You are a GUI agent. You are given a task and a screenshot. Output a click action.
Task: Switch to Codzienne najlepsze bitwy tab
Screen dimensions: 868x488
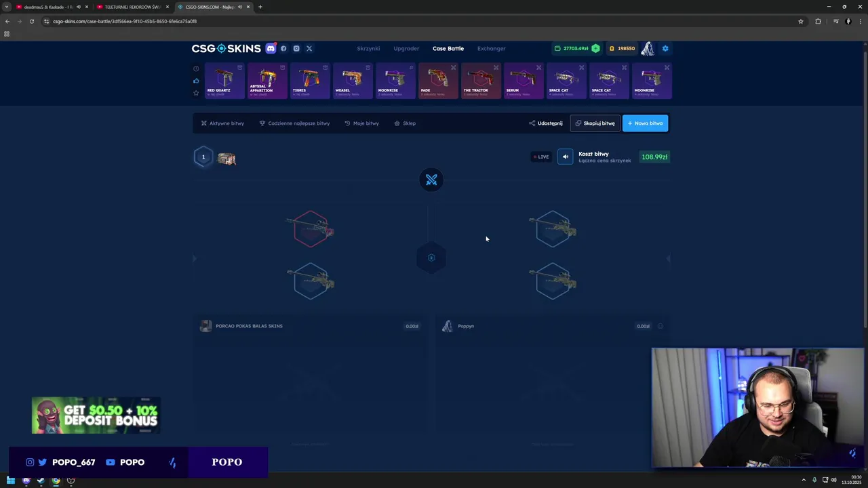coord(294,123)
